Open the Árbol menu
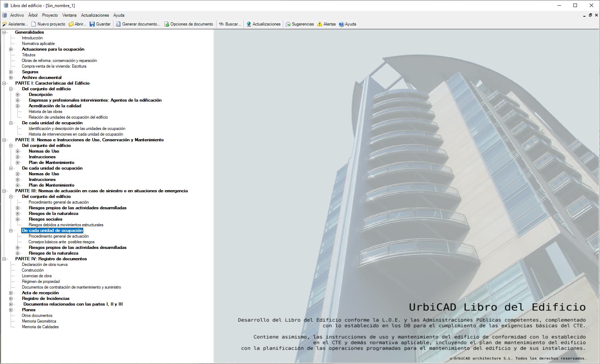The image size is (600, 364). pyautogui.click(x=33, y=15)
